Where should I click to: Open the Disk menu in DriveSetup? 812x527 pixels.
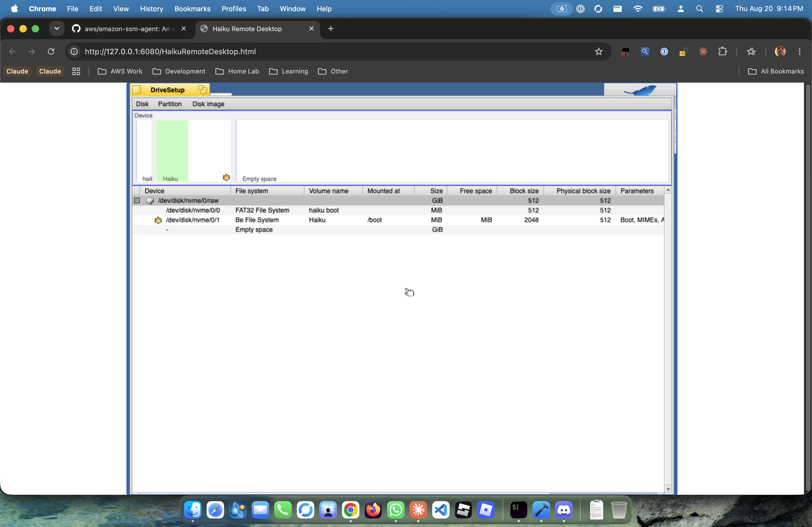pyautogui.click(x=142, y=104)
